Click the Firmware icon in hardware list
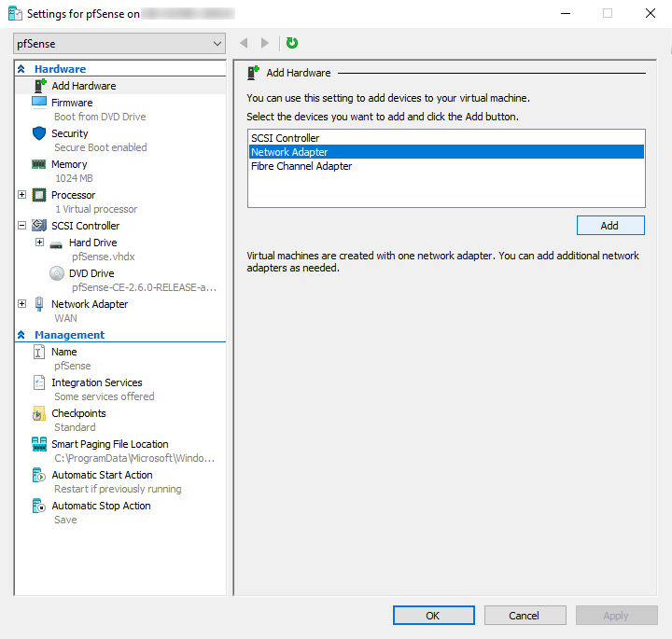The height and width of the screenshot is (639, 672). coord(38,103)
